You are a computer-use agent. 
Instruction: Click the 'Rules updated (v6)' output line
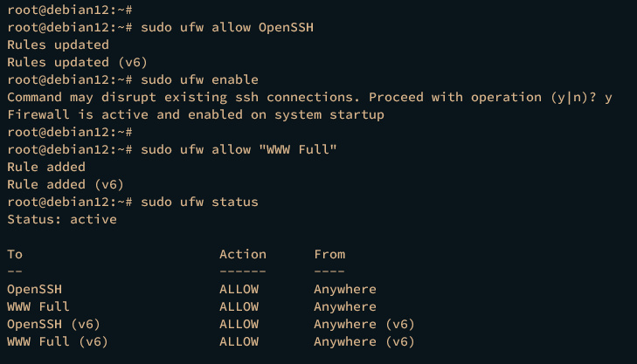(x=77, y=62)
